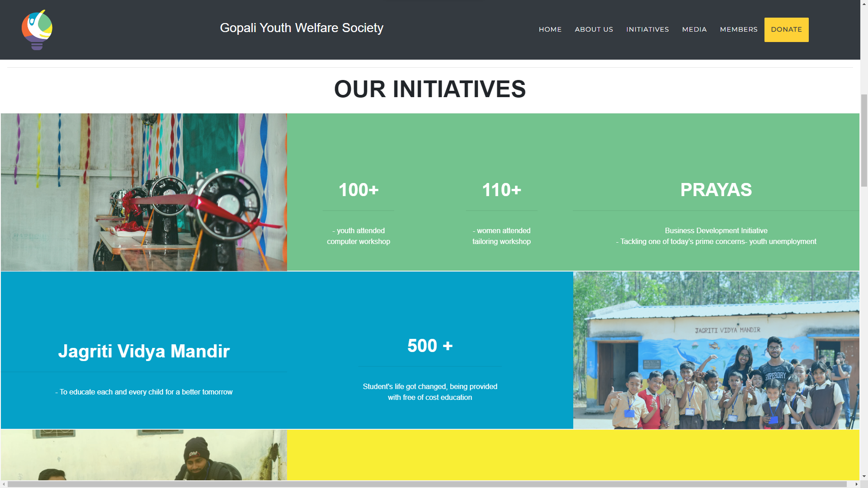This screenshot has width=868, height=488.
Task: Open the Jagriti Vidya Mandir school photo
Action: (x=716, y=350)
